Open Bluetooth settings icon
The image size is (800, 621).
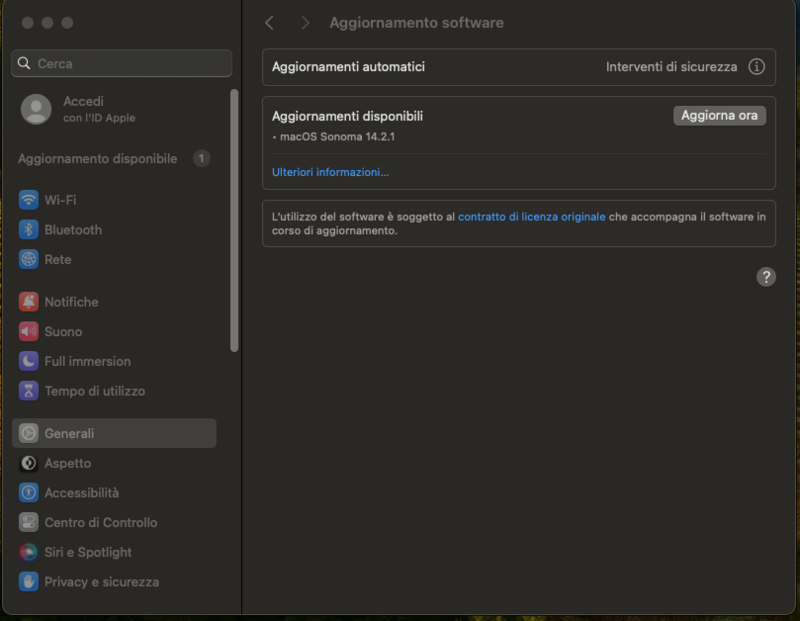pyautogui.click(x=29, y=230)
